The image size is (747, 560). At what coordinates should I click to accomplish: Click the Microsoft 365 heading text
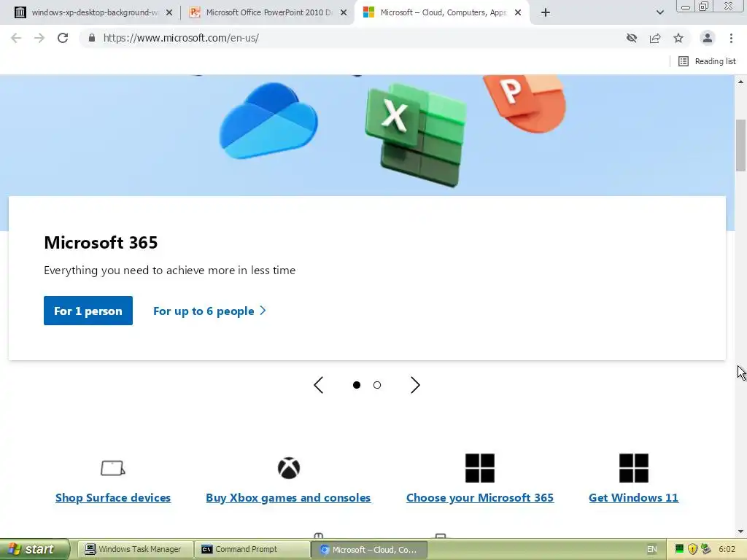tap(101, 242)
